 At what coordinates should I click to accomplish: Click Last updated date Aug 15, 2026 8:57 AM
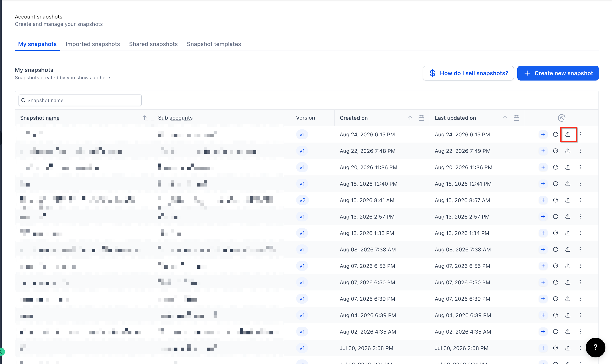[462, 200]
